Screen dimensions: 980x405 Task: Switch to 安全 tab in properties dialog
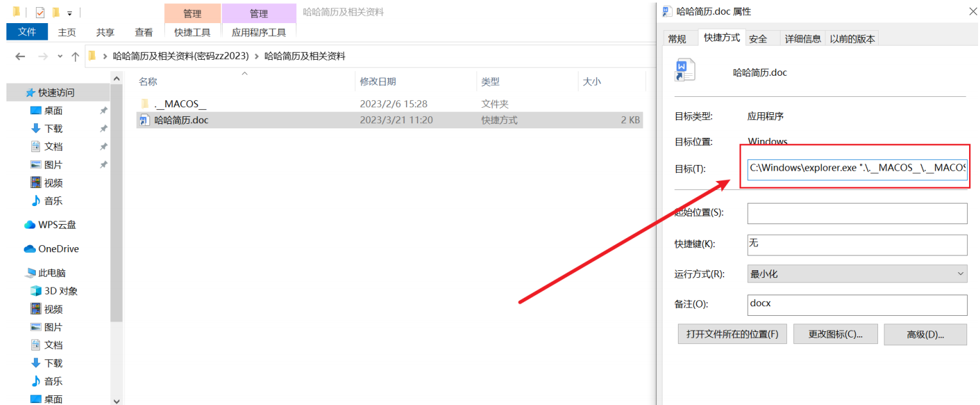click(x=758, y=39)
